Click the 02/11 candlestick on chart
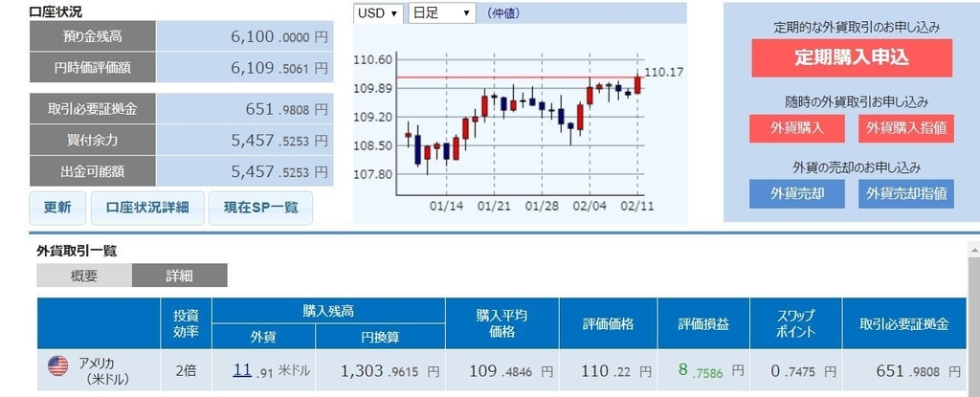980x397 pixels. pos(636,84)
